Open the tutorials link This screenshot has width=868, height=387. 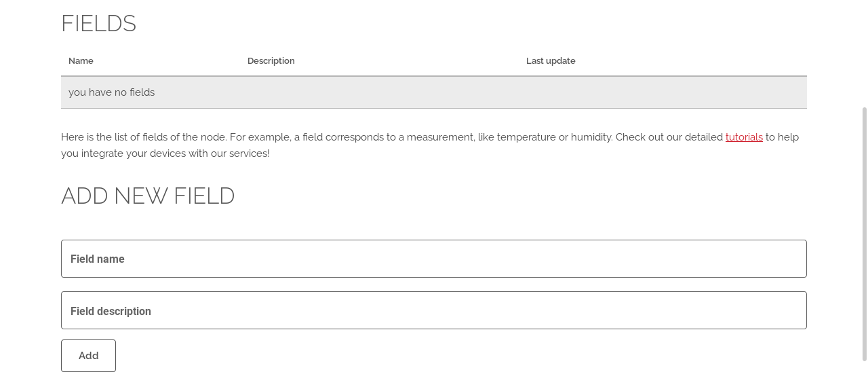744,137
